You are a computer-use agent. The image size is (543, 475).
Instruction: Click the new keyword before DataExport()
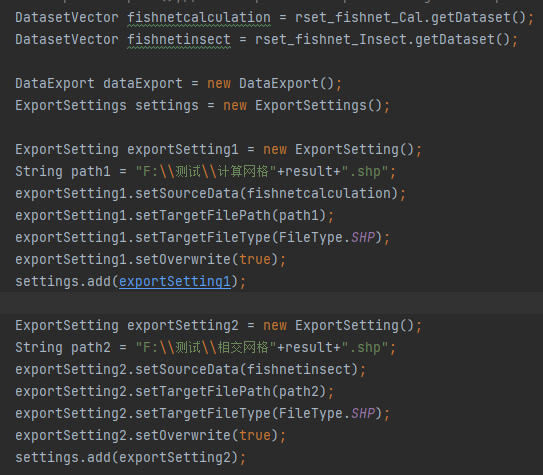219,84
